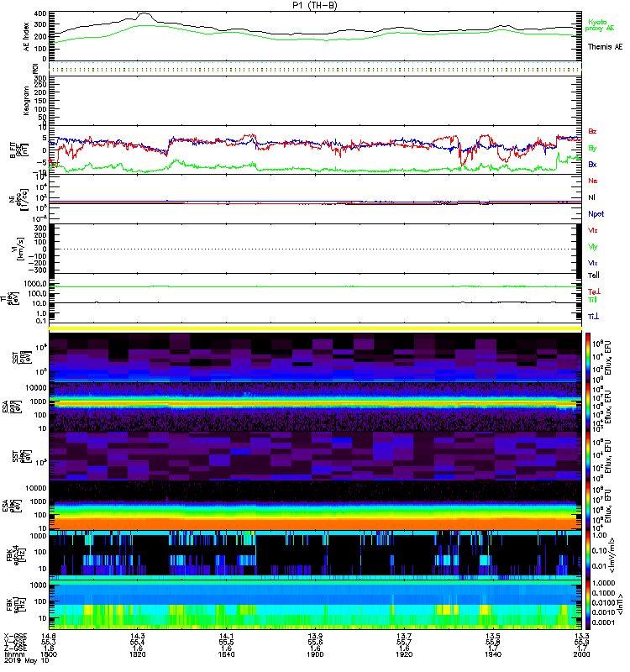Click the peak of the Themis AE curve
Screen dimensions: 630x672
pyautogui.click(x=144, y=13)
